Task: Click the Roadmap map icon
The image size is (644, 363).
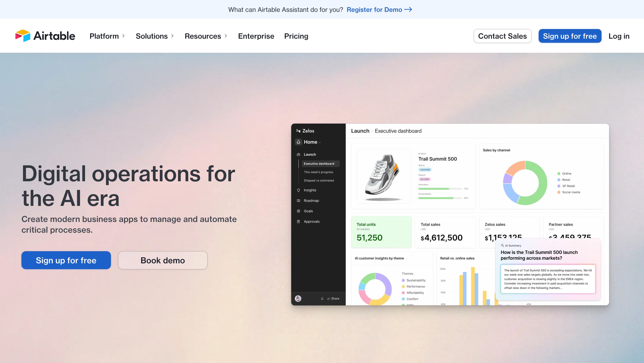Action: click(x=299, y=201)
